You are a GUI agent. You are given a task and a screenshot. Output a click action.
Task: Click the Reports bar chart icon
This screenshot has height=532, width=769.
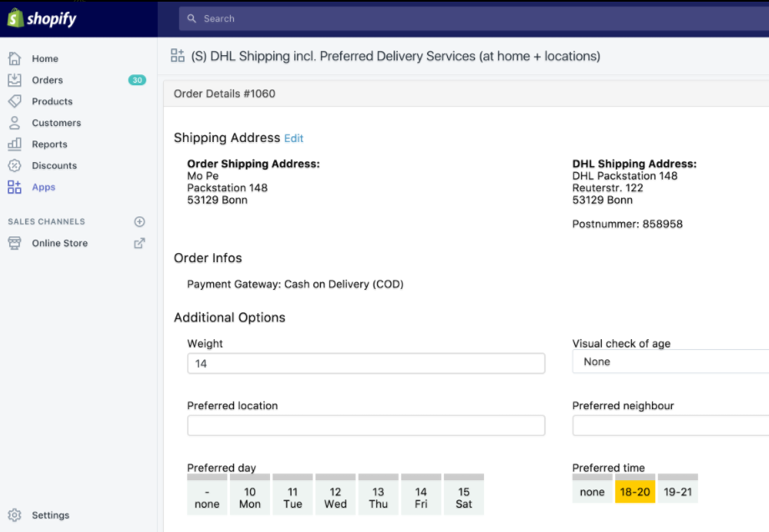tap(15, 144)
